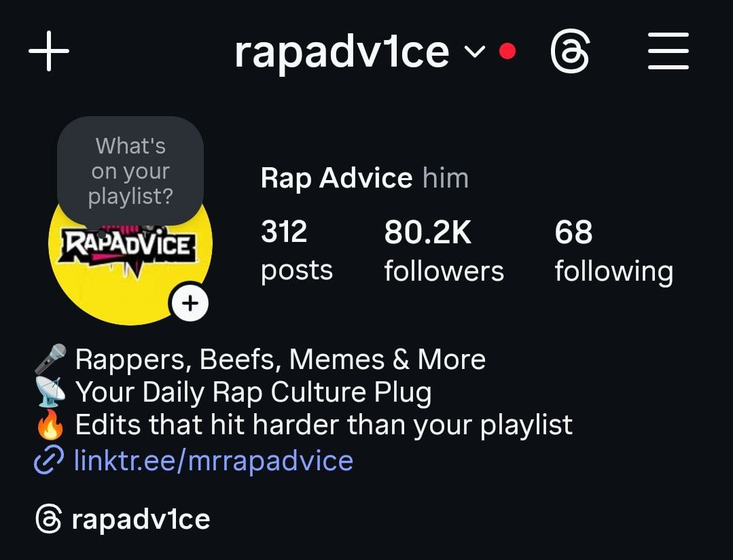The image size is (733, 560).
Task: View the 312 posts count
Action: click(x=297, y=250)
